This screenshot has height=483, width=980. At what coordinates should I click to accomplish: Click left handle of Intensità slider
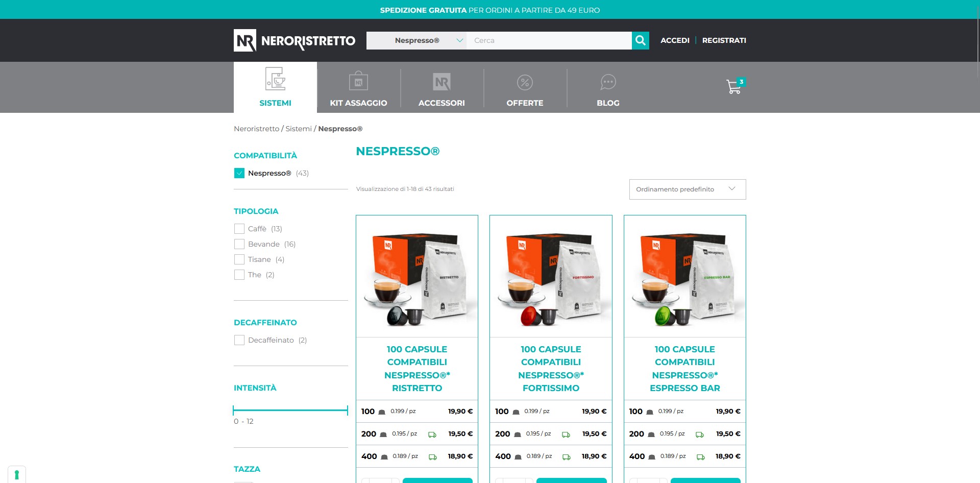point(234,410)
